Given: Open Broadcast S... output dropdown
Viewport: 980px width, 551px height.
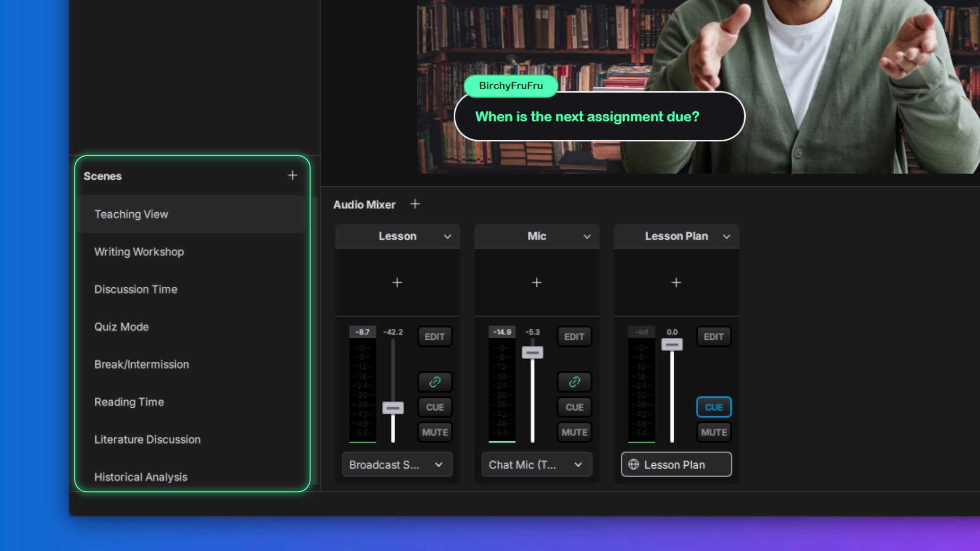Looking at the screenshot, I should coord(397,464).
